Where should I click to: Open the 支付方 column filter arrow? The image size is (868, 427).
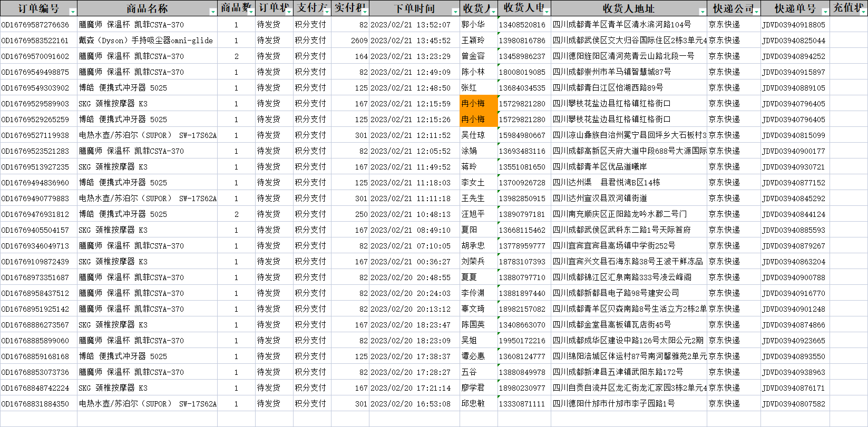pos(327,12)
